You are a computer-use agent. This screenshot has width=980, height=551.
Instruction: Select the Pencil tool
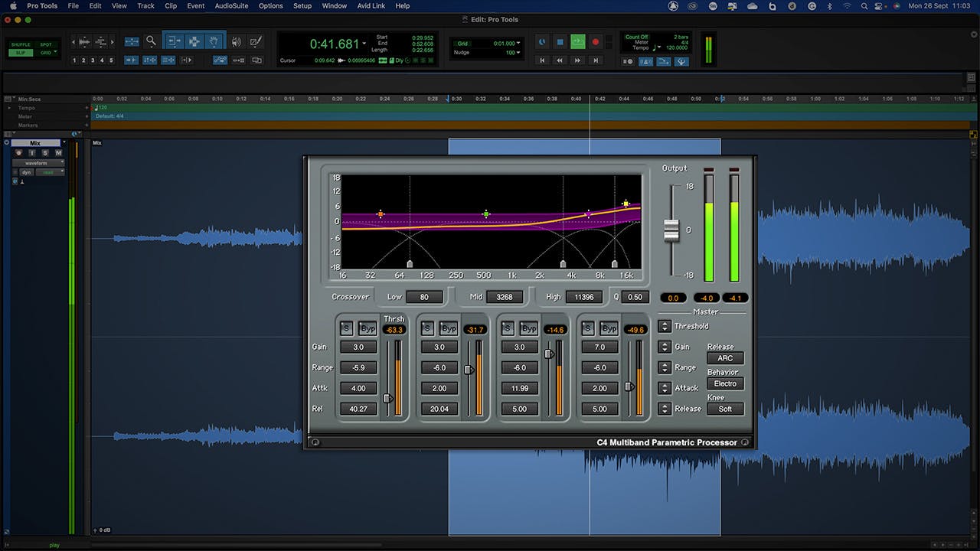tap(256, 41)
